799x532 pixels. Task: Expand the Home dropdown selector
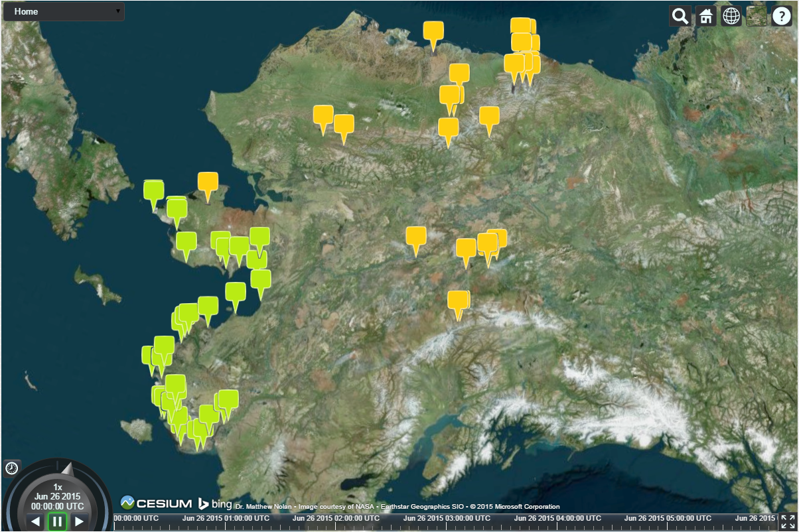tap(64, 11)
